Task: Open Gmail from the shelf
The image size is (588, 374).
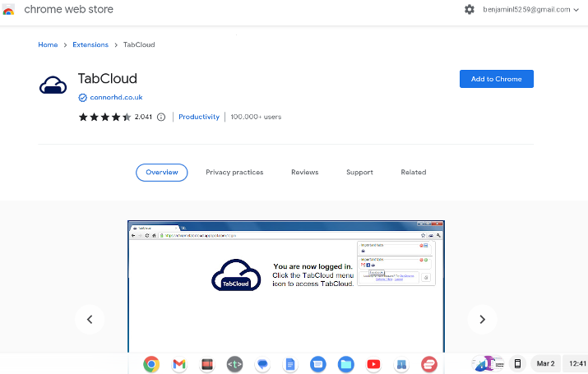Action: click(179, 364)
